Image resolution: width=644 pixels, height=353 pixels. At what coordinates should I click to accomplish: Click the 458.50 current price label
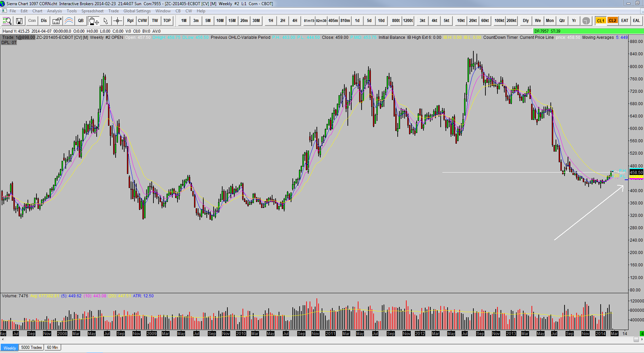coord(636,172)
